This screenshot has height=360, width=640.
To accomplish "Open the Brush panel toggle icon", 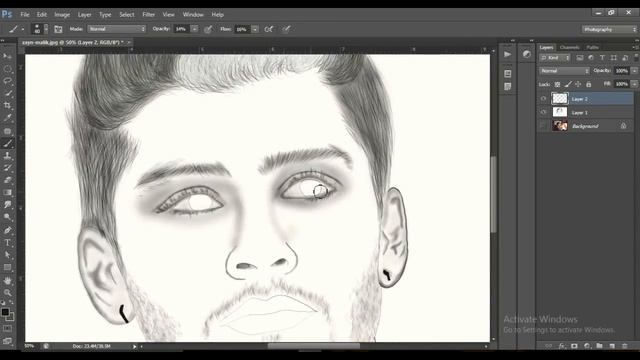I will click(58, 29).
